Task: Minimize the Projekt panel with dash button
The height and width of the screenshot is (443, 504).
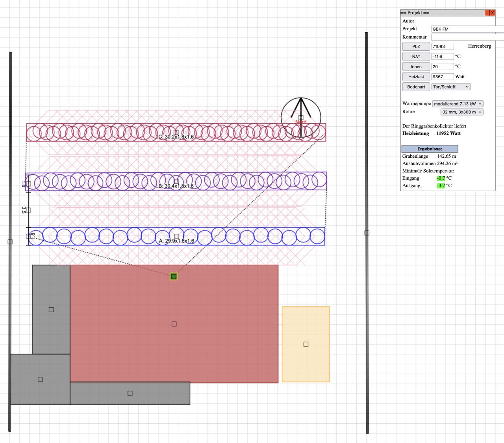Action: click(x=487, y=13)
